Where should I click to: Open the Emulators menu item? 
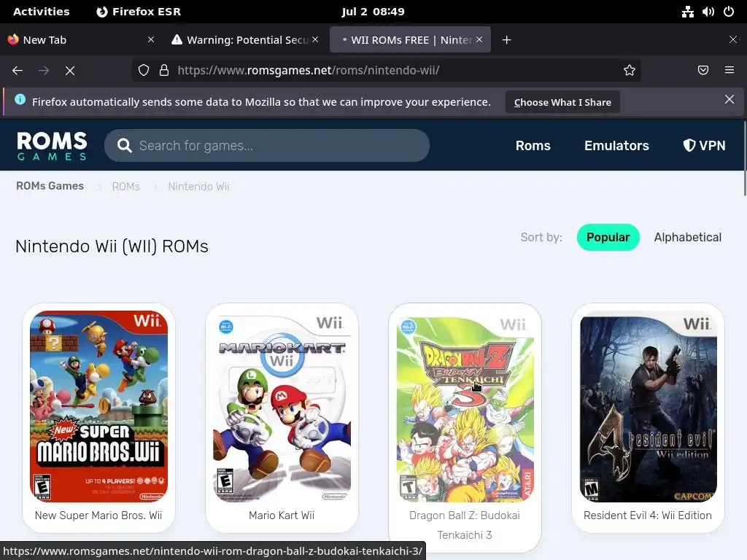click(616, 146)
